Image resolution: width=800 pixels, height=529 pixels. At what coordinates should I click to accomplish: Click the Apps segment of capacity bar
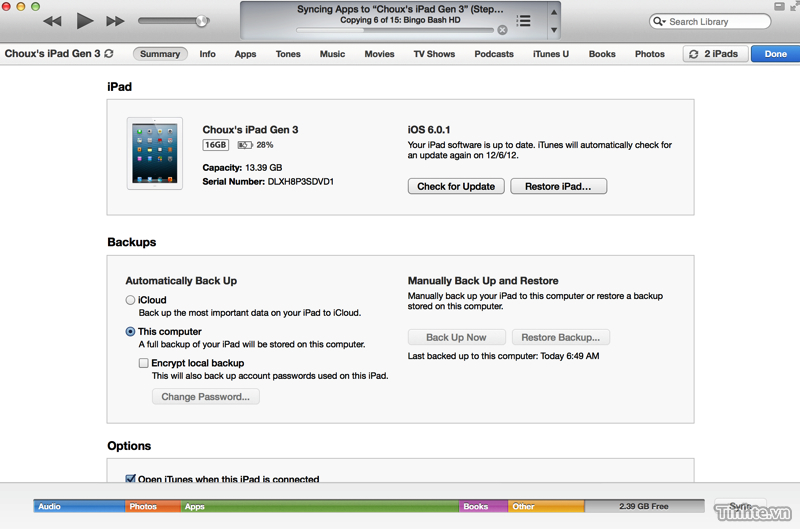click(x=320, y=506)
